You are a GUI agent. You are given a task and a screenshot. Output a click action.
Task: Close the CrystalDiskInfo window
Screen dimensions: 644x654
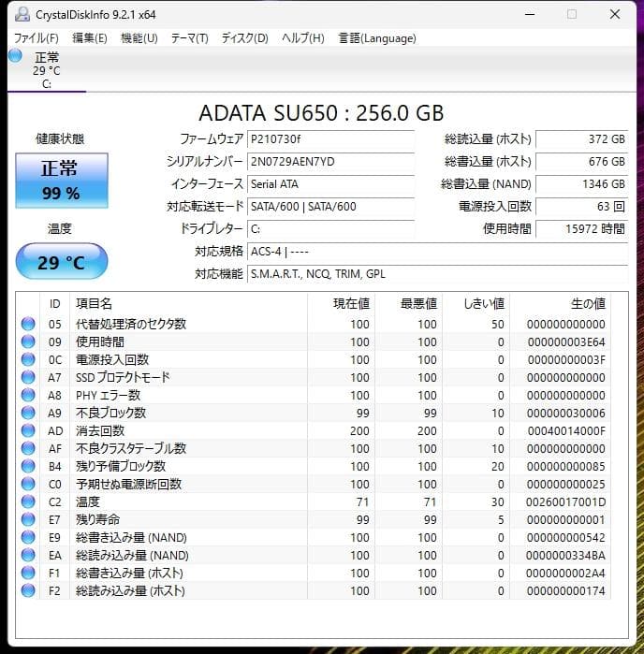click(615, 15)
